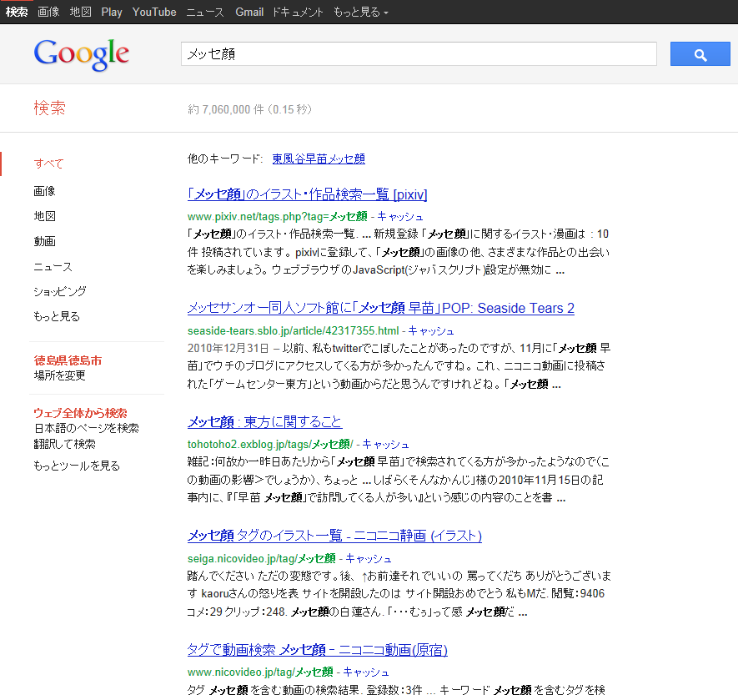Select ショッピング filter in the sidebar

[60, 291]
